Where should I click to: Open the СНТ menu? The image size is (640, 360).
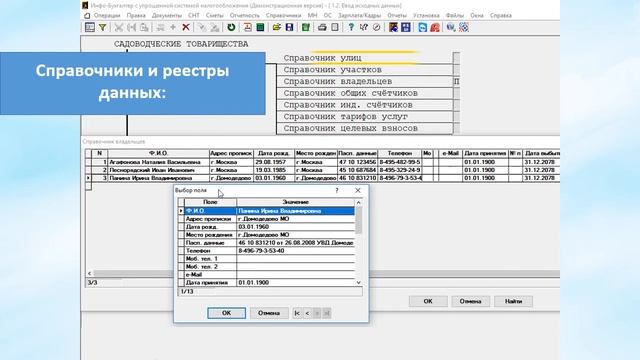coord(194,16)
